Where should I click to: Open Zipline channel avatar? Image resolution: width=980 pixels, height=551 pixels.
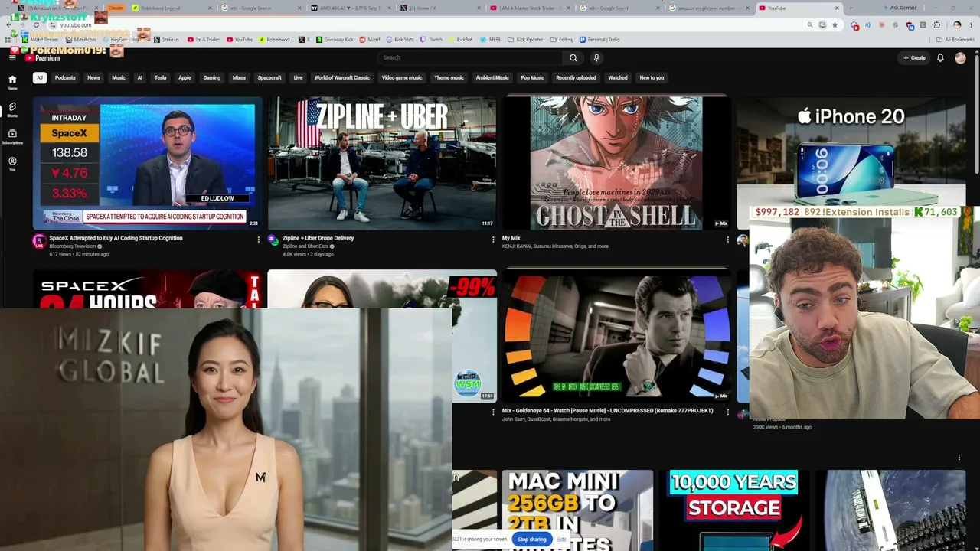point(273,241)
